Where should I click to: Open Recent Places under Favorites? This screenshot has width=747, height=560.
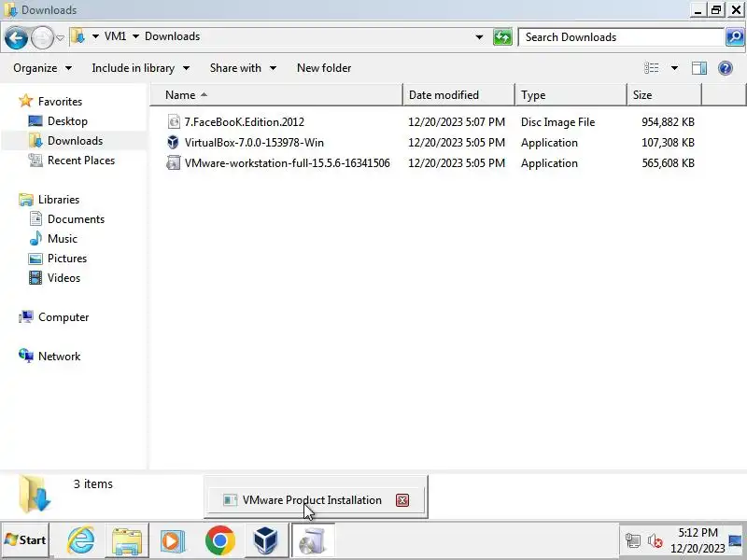click(81, 160)
